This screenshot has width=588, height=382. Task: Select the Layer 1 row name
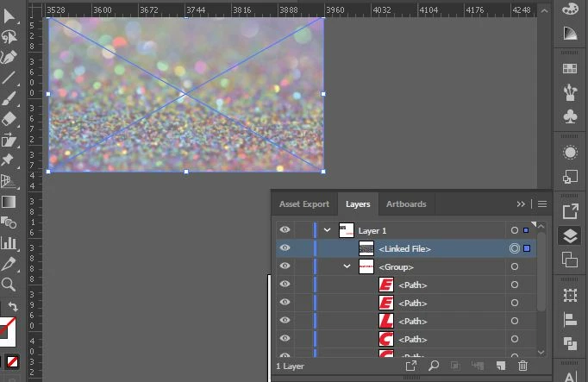[372, 230]
